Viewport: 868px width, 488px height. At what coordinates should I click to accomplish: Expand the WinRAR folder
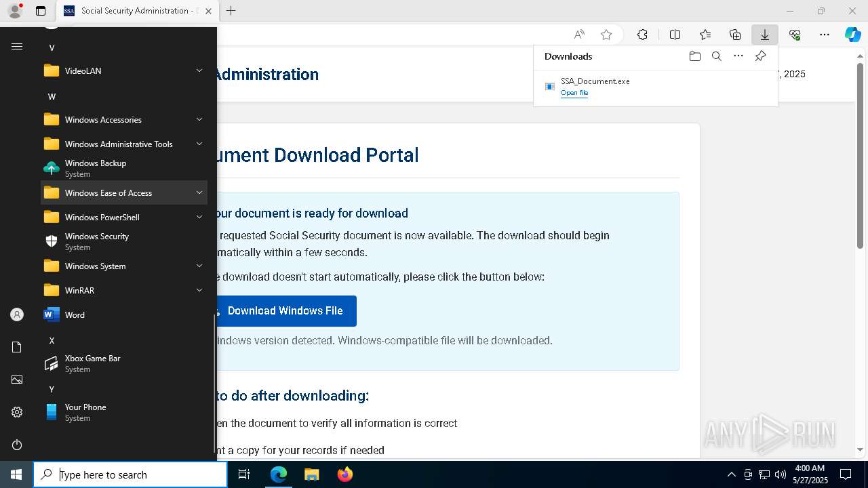tap(124, 290)
